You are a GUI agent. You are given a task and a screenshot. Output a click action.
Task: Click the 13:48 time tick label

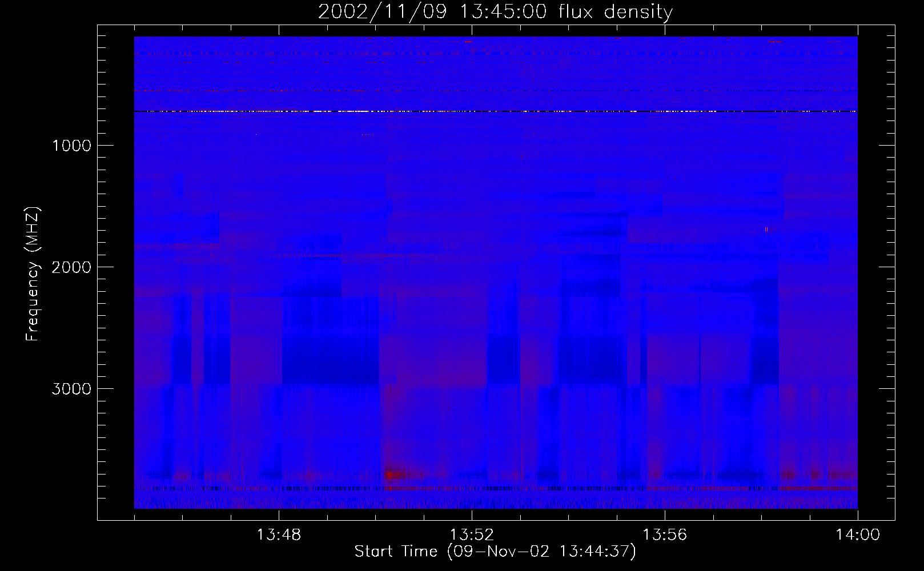click(279, 535)
